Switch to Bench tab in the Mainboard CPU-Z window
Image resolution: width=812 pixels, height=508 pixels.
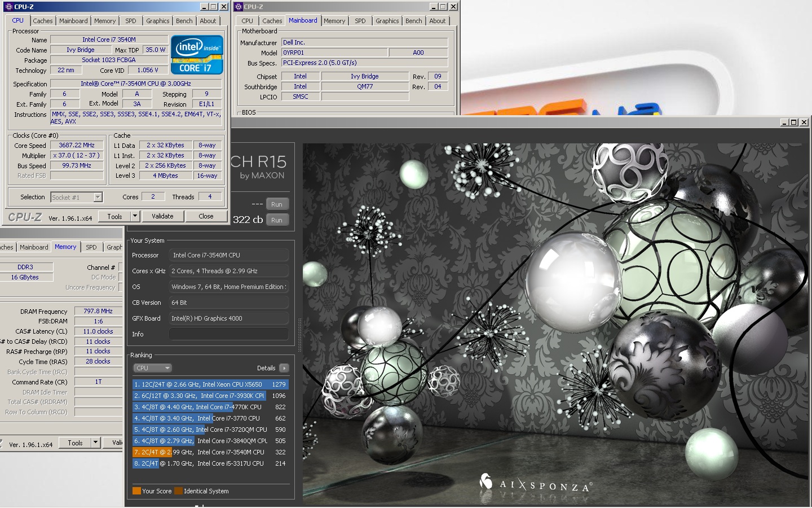click(414, 21)
